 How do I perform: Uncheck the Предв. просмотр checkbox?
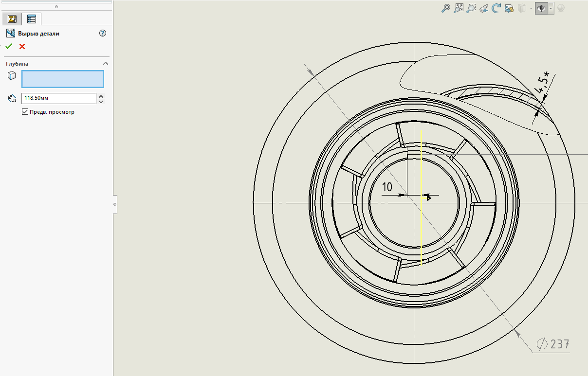point(25,112)
